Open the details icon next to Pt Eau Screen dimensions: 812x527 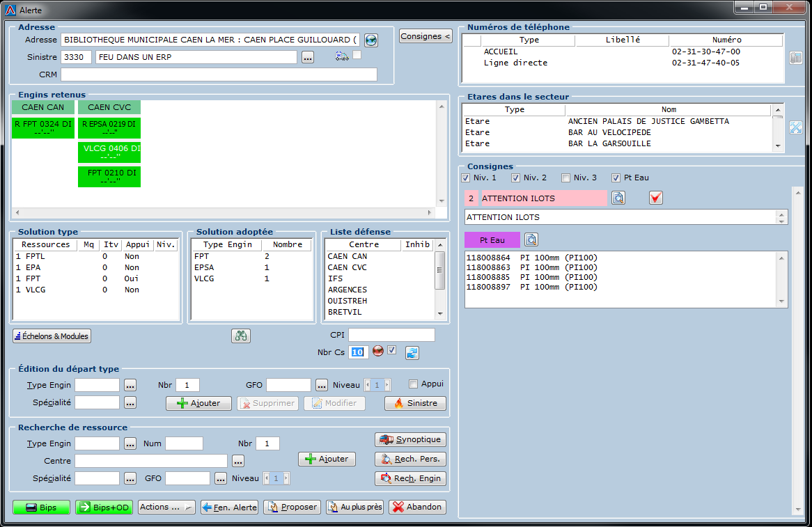click(531, 239)
